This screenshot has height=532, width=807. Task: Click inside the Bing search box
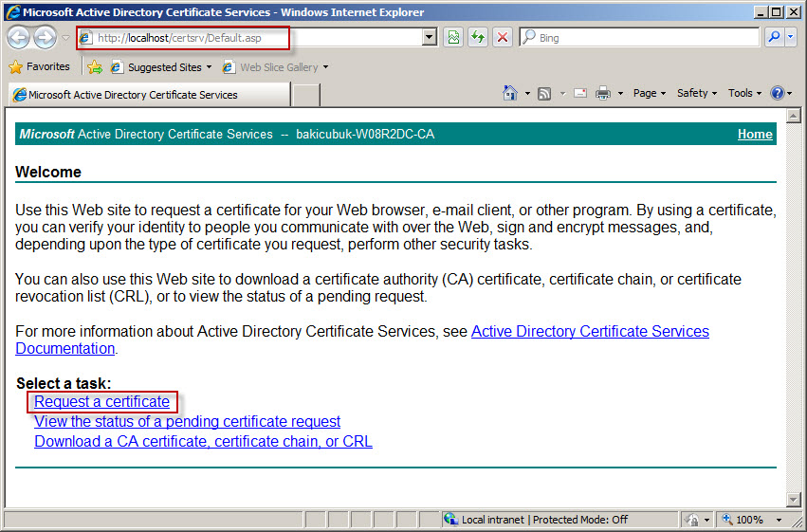tap(639, 38)
